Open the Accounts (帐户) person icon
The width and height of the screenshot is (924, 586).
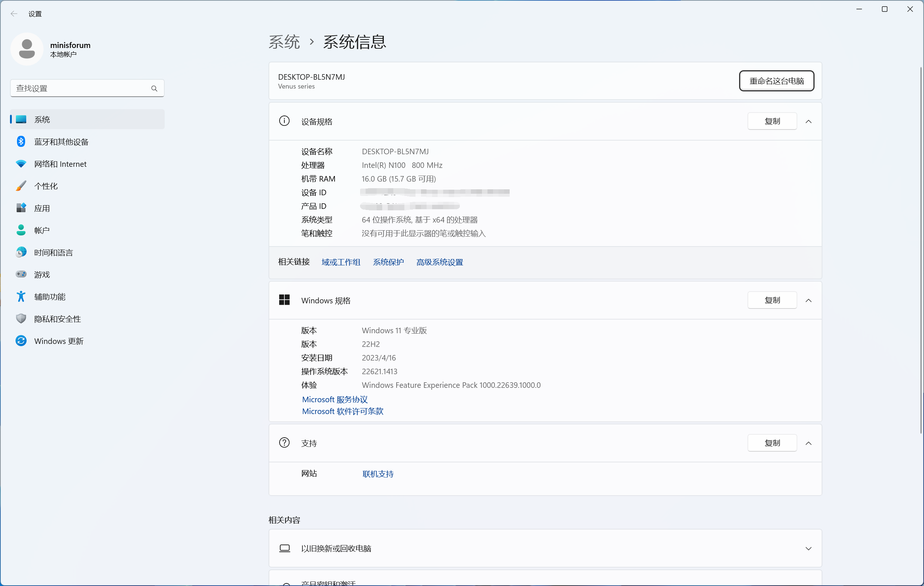(x=21, y=230)
